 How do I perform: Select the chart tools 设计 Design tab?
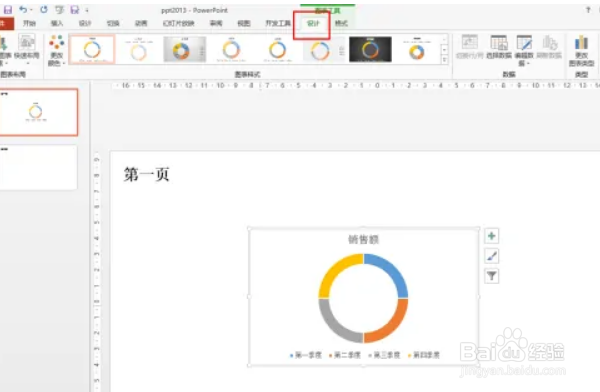(x=313, y=23)
